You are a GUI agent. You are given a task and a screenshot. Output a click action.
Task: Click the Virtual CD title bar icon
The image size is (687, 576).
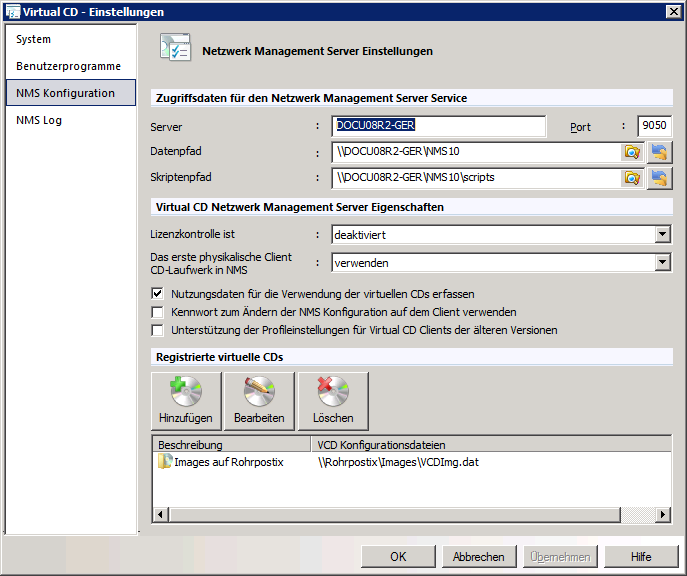click(x=12, y=12)
